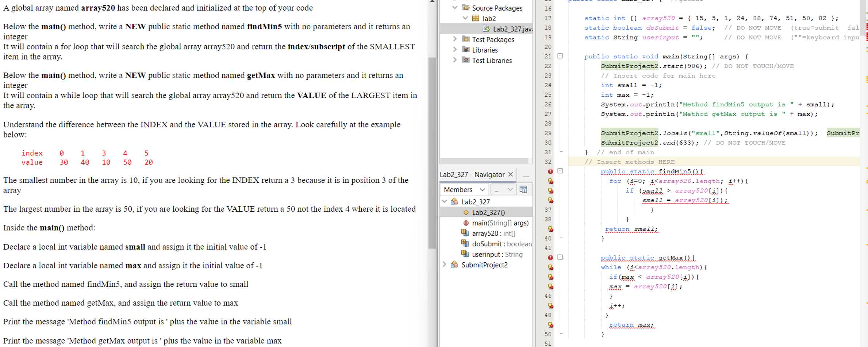Click the lab2 package icon under Source Packages

coord(475,18)
